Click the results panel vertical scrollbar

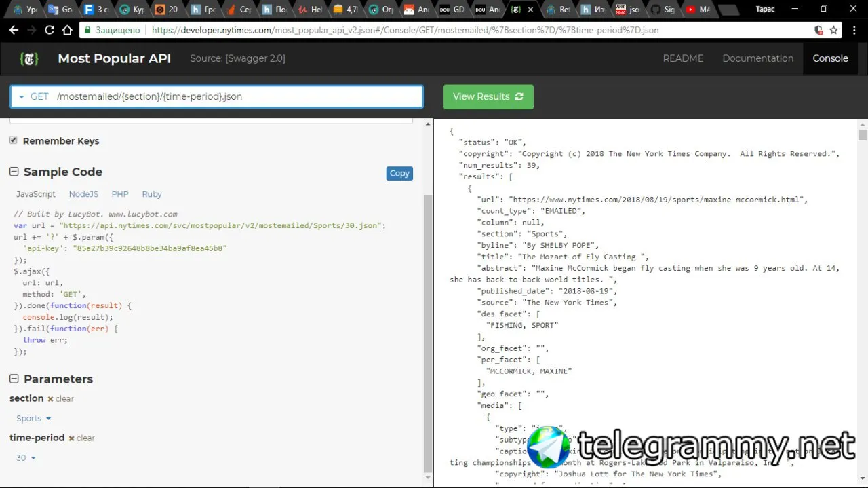(x=863, y=303)
